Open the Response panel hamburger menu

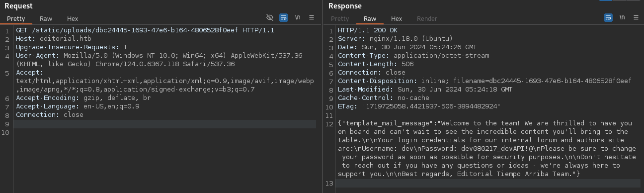(x=636, y=17)
